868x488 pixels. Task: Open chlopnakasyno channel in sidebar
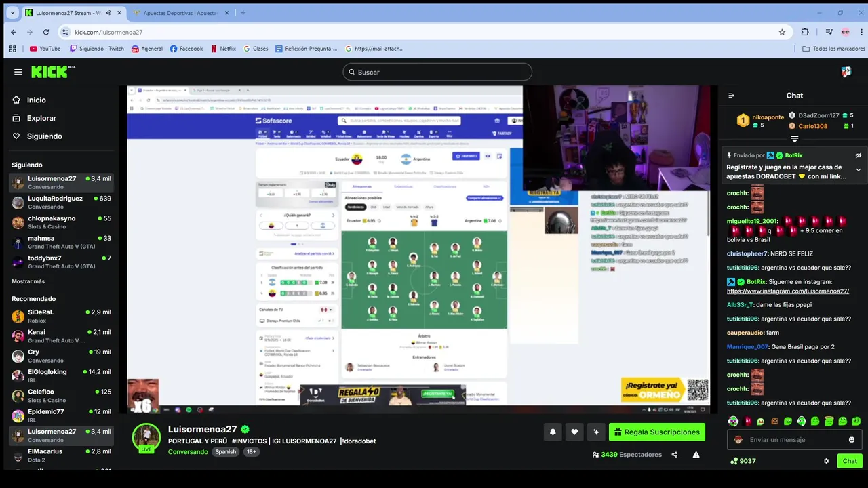tap(61, 222)
